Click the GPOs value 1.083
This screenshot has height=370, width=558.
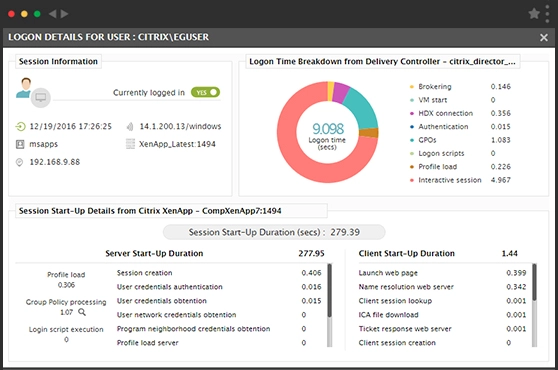click(x=501, y=140)
